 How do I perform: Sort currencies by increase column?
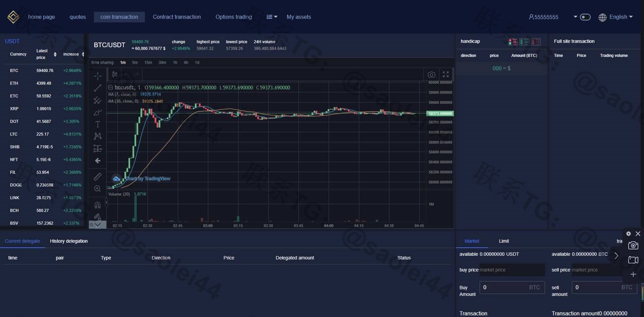[73, 54]
